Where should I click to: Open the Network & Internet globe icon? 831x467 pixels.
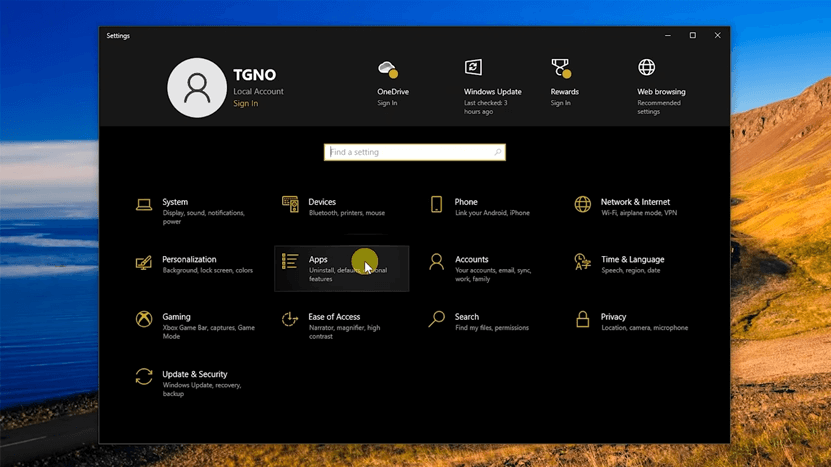click(582, 204)
